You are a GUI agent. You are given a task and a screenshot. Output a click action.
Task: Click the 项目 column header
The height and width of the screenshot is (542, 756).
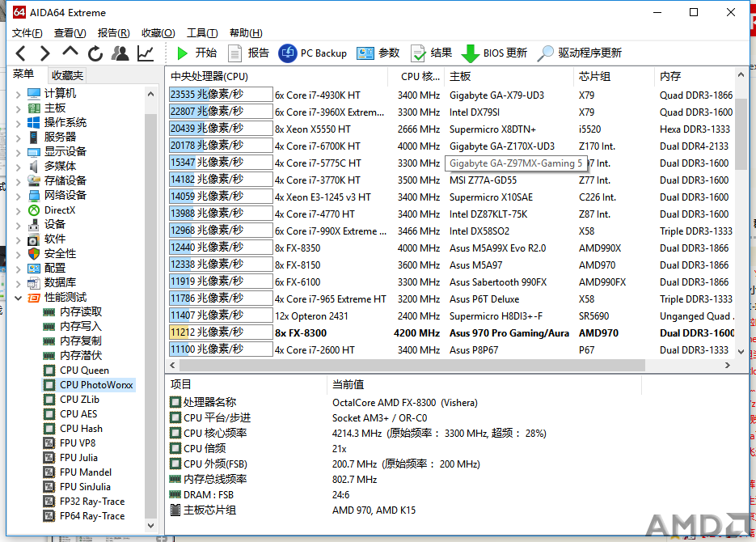(x=246, y=384)
